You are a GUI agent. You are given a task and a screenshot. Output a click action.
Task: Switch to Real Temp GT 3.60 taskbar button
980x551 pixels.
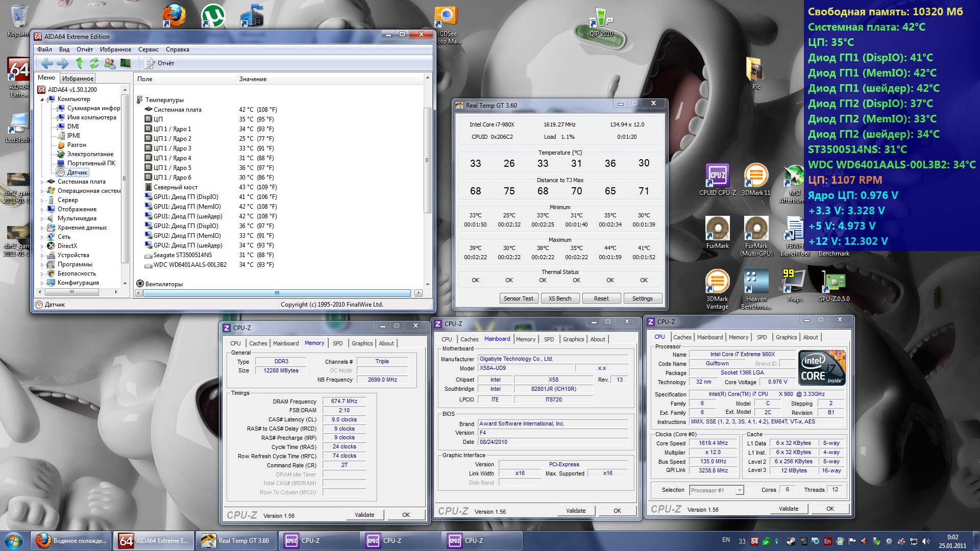[x=237, y=541]
